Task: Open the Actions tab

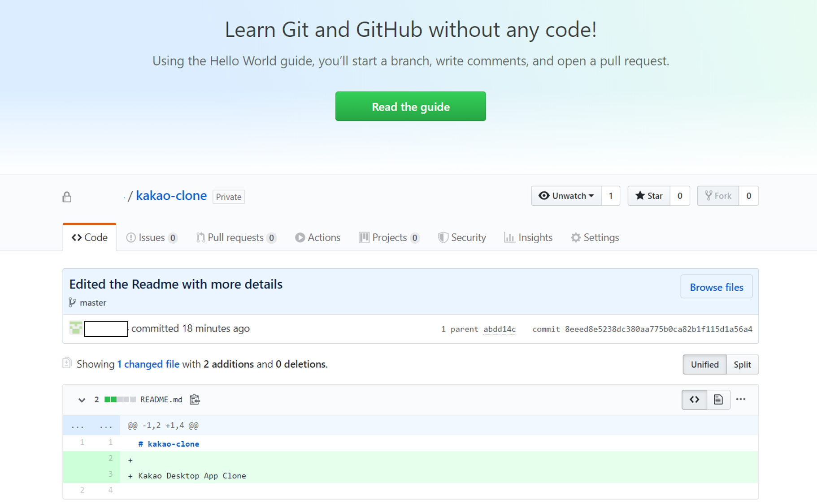Action: coord(317,237)
